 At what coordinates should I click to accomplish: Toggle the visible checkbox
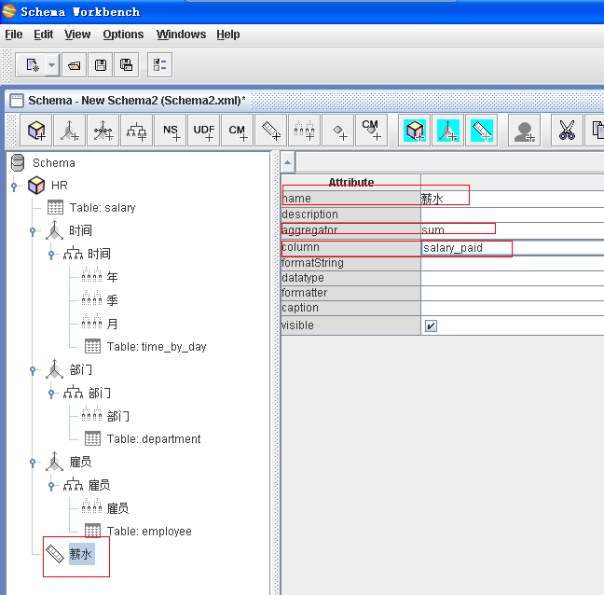(x=431, y=326)
